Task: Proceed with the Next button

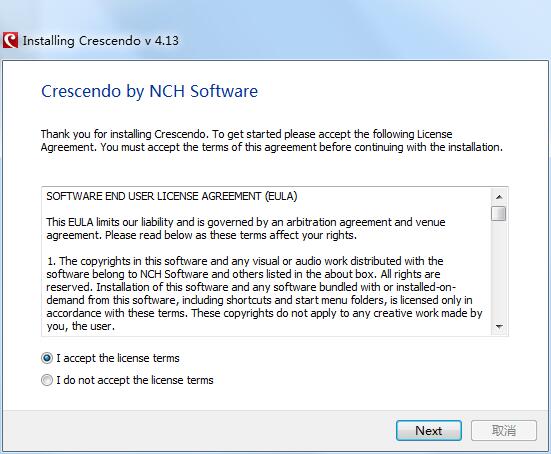Action: click(429, 430)
